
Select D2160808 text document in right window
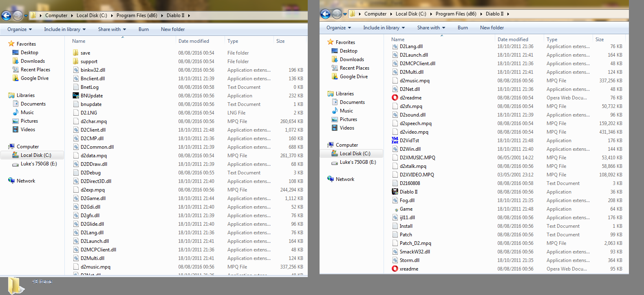pyautogui.click(x=410, y=183)
